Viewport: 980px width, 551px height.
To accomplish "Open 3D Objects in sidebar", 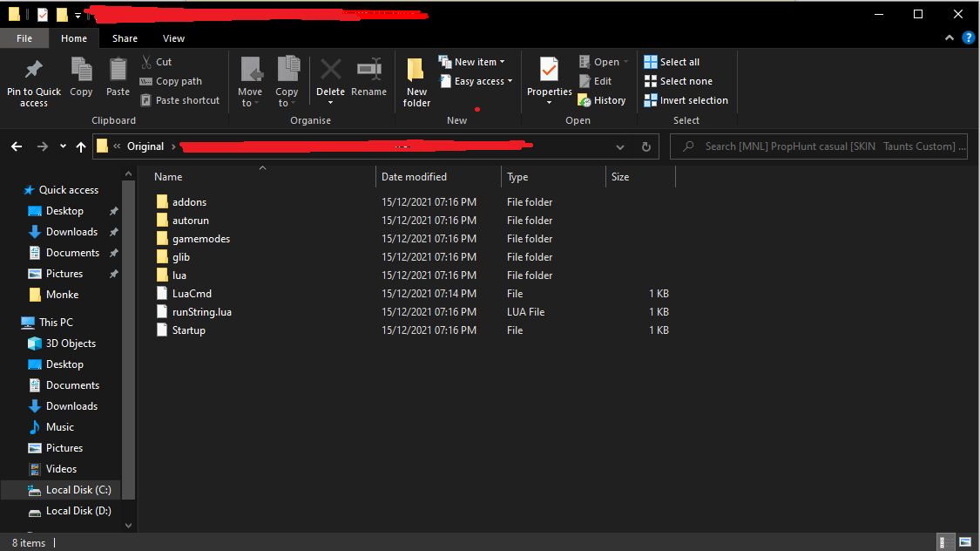I will pyautogui.click(x=63, y=344).
